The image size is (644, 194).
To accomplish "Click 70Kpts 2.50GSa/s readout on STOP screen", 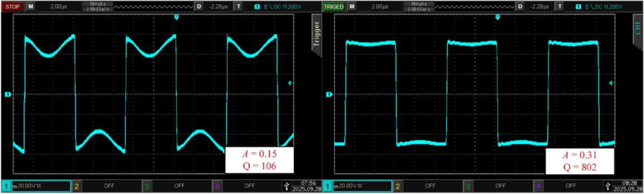I will (x=98, y=7).
